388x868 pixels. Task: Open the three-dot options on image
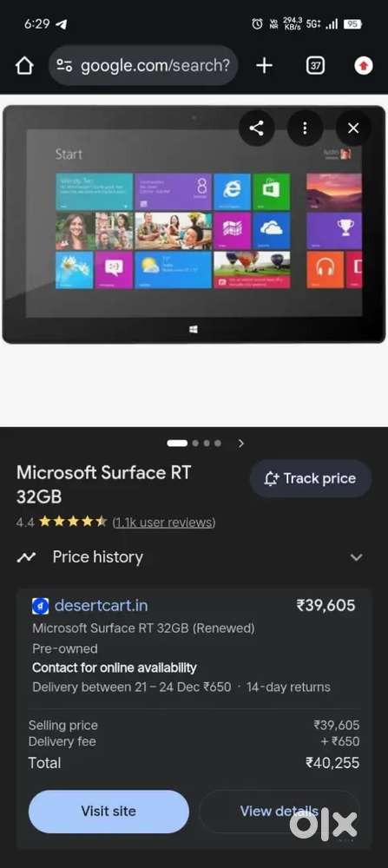tap(305, 128)
